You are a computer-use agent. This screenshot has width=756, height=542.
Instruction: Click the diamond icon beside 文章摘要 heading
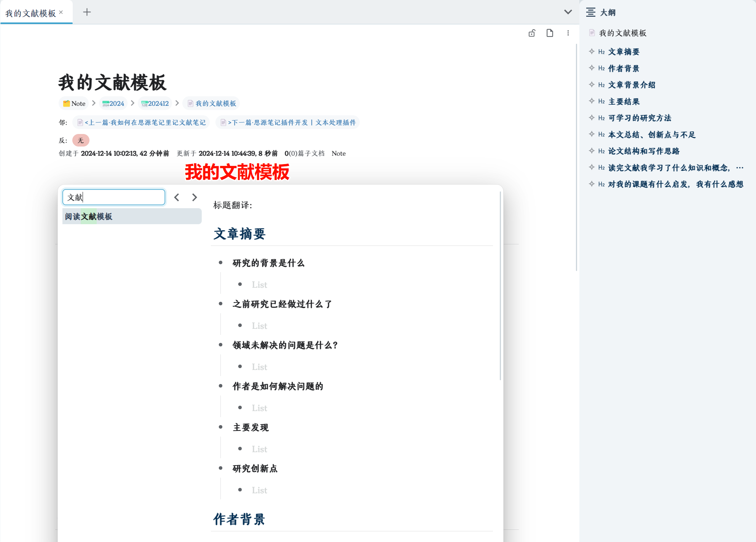point(592,51)
